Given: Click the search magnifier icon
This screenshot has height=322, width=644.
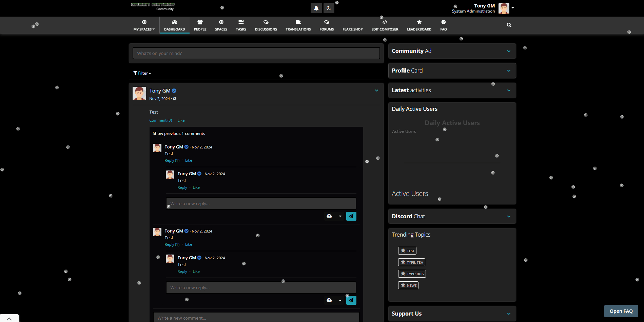Looking at the screenshot, I should 509,25.
